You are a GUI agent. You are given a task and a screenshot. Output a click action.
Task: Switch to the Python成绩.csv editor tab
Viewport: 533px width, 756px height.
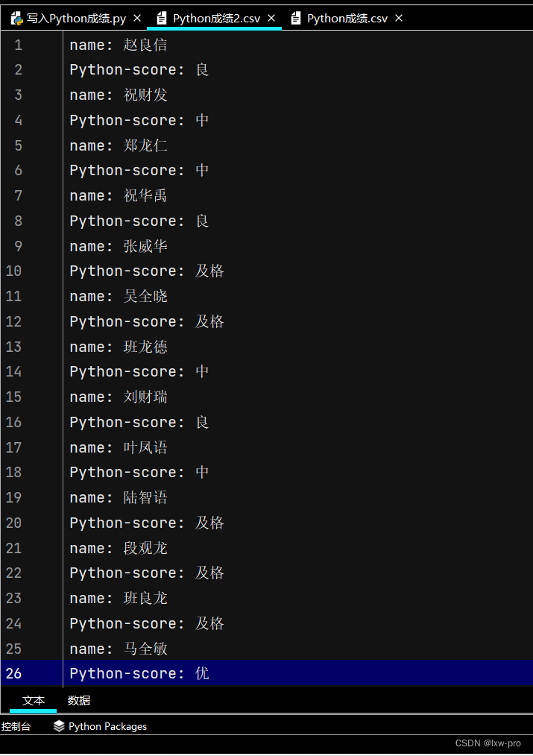coord(347,19)
